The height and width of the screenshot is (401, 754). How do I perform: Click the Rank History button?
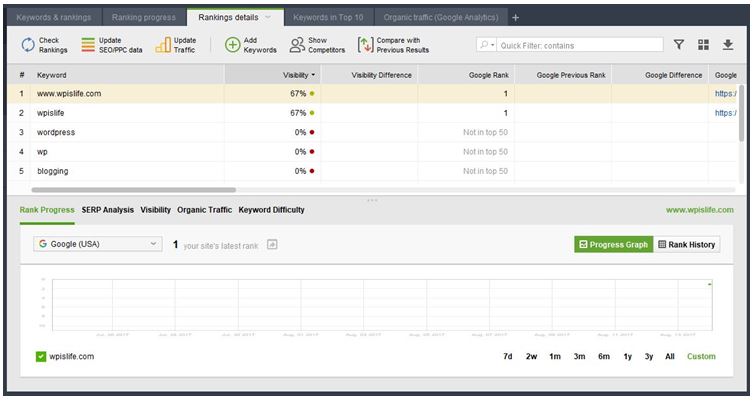[x=686, y=244]
